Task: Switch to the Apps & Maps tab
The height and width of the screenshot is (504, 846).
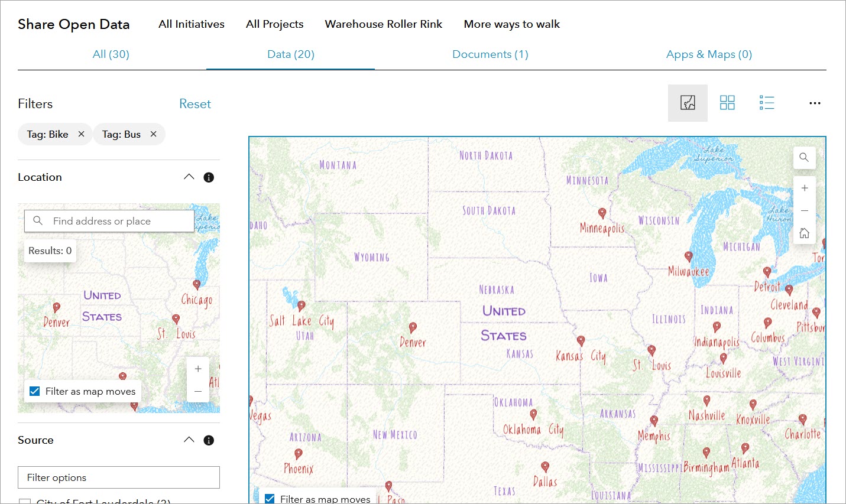Action: pyautogui.click(x=708, y=54)
